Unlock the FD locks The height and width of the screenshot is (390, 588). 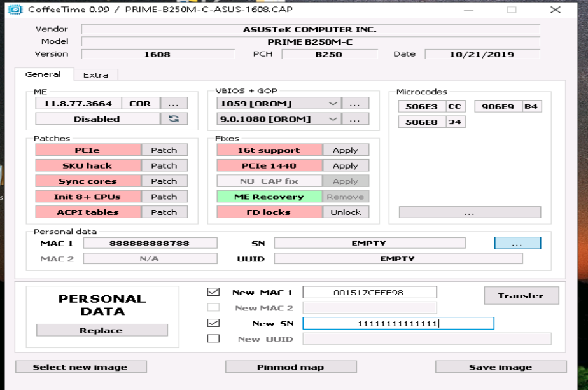pyautogui.click(x=346, y=212)
